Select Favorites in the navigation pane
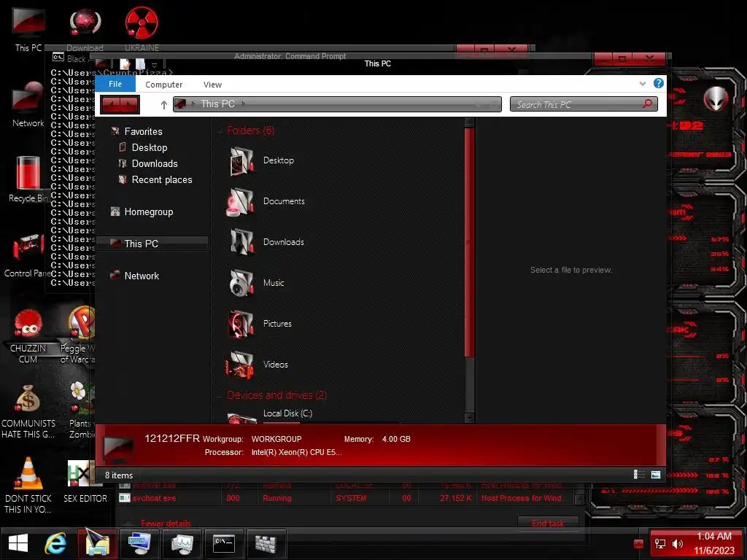Viewport: 747px width, 560px height. point(143,131)
